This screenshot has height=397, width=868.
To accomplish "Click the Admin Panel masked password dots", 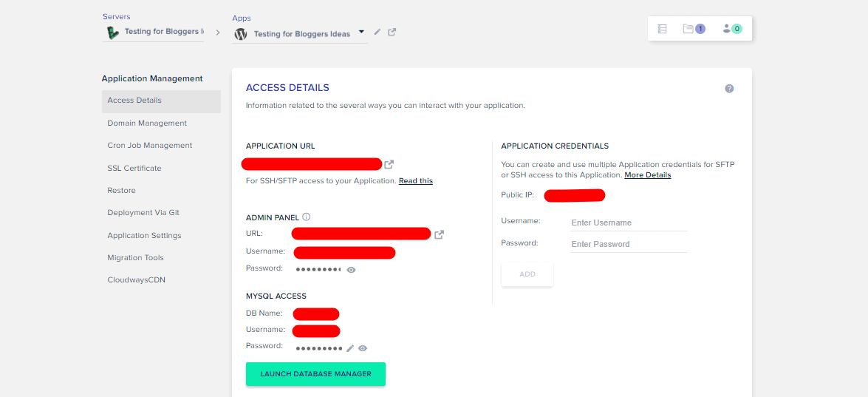I will [x=318, y=270].
